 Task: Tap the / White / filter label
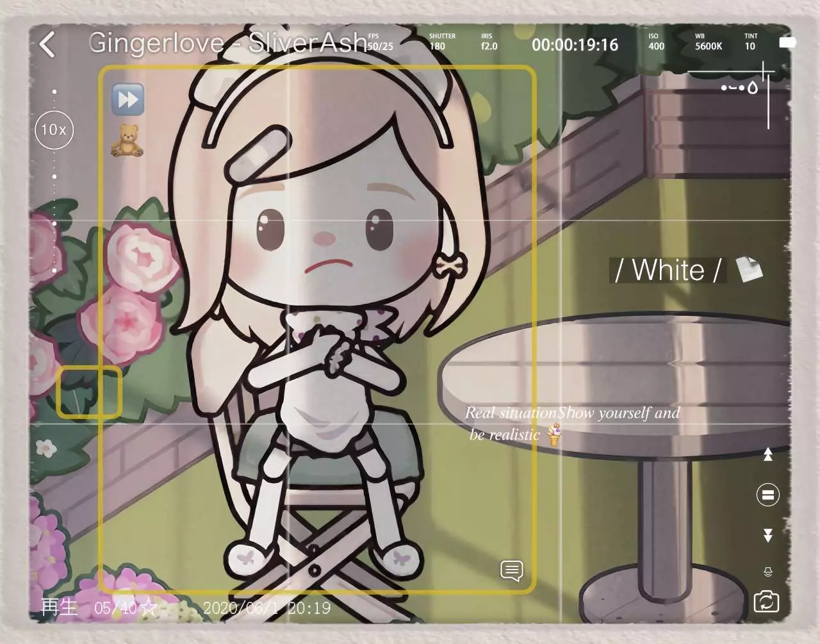click(x=668, y=270)
